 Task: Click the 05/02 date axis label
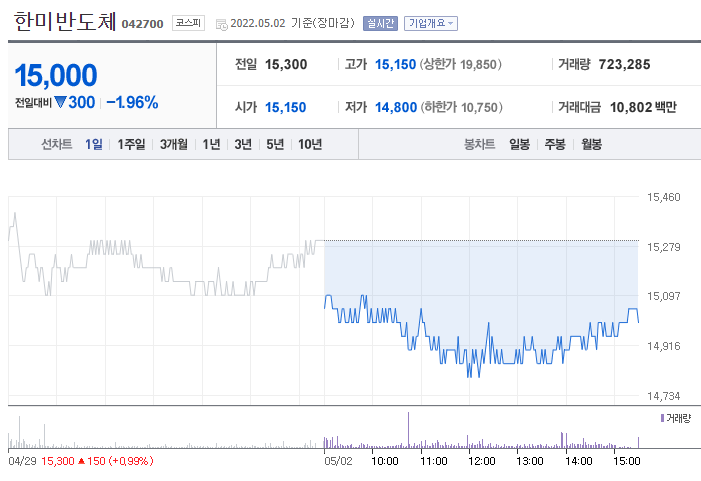(x=338, y=461)
